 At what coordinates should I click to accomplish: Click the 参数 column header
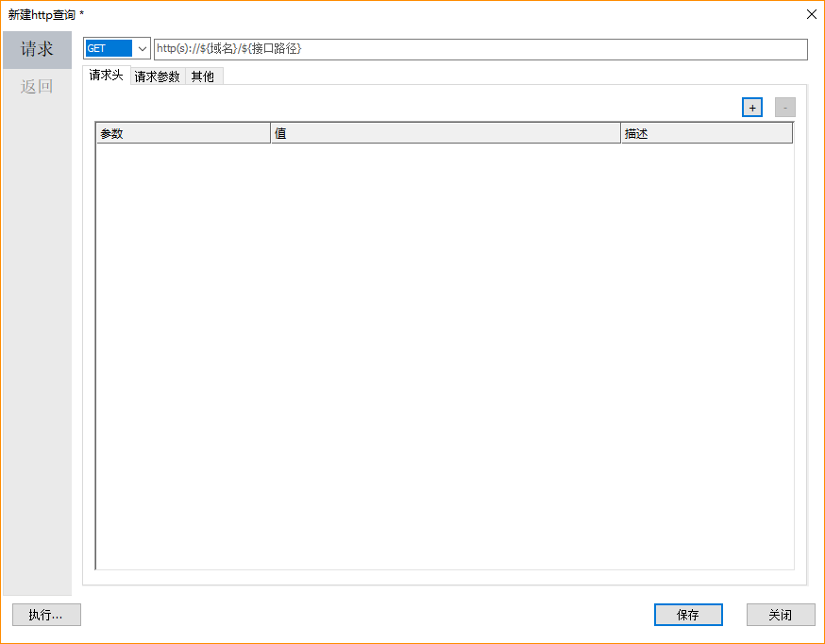[183, 134]
